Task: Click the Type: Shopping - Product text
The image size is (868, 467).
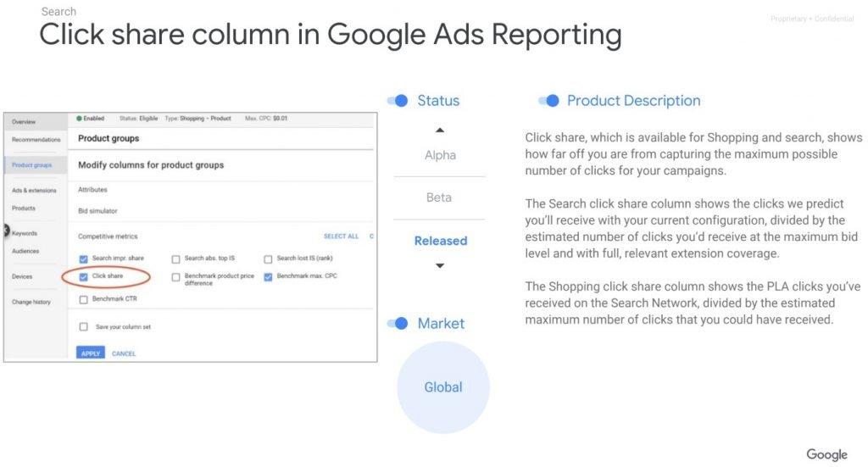Action: pyautogui.click(x=198, y=119)
